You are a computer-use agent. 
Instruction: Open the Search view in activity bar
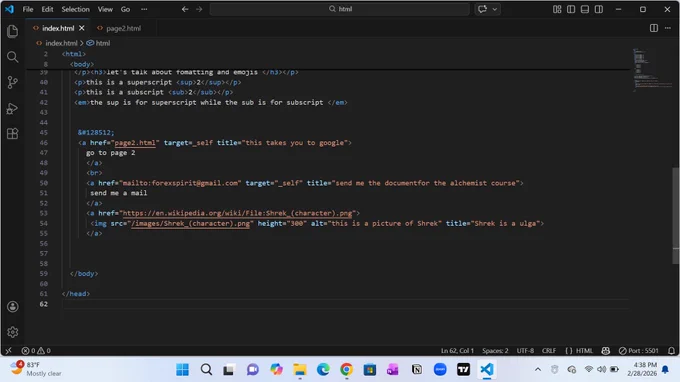click(x=13, y=57)
